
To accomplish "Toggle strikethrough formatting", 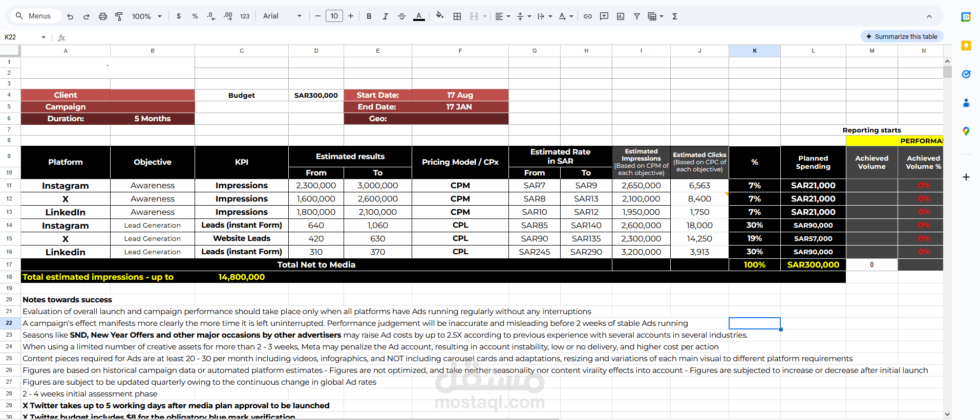I will 402,16.
